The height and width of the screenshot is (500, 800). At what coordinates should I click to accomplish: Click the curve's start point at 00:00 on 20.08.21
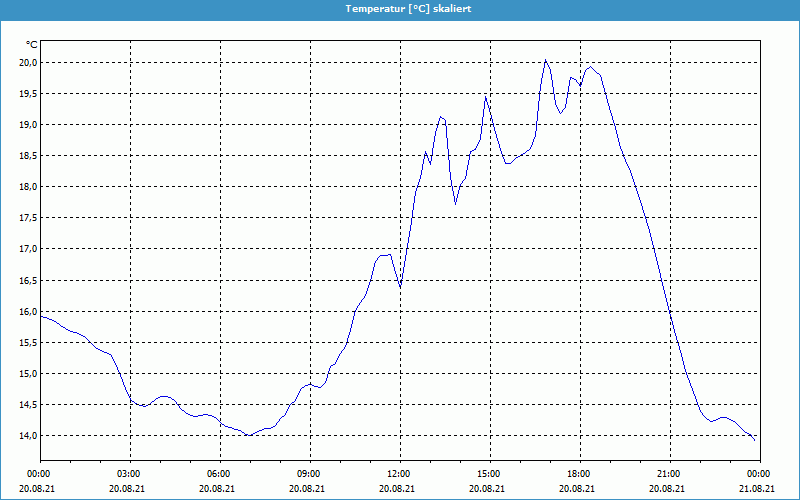point(40,316)
